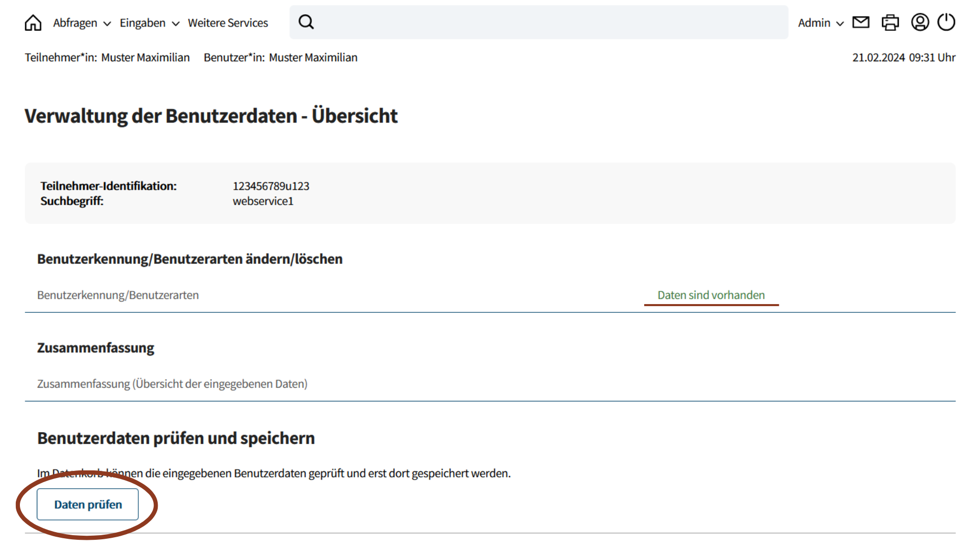Click Zusammenfassung section expander
Viewport: 980px width, 551px height.
point(171,383)
